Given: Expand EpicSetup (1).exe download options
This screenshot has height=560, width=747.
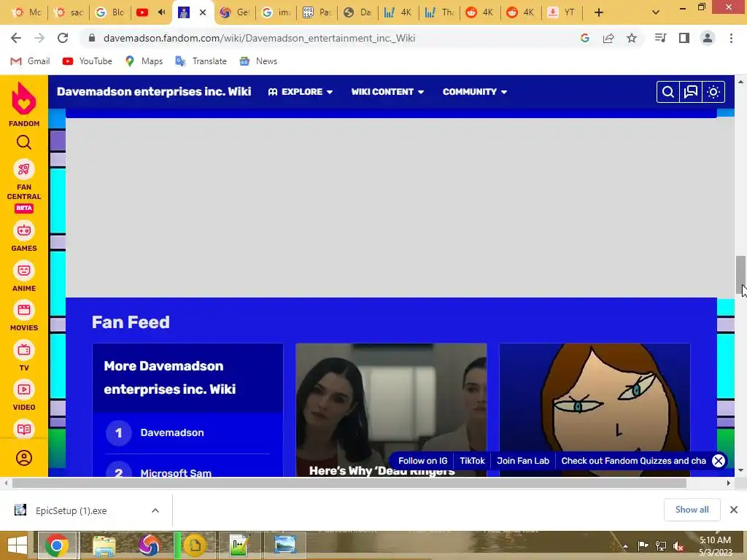Looking at the screenshot, I should point(155,510).
